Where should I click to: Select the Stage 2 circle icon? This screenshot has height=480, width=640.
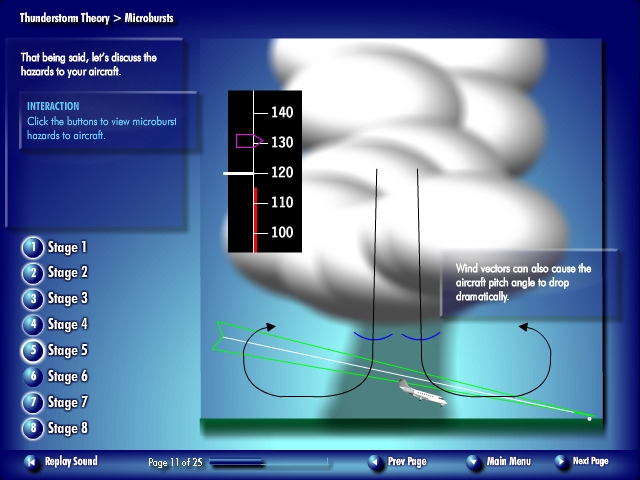coord(32,273)
